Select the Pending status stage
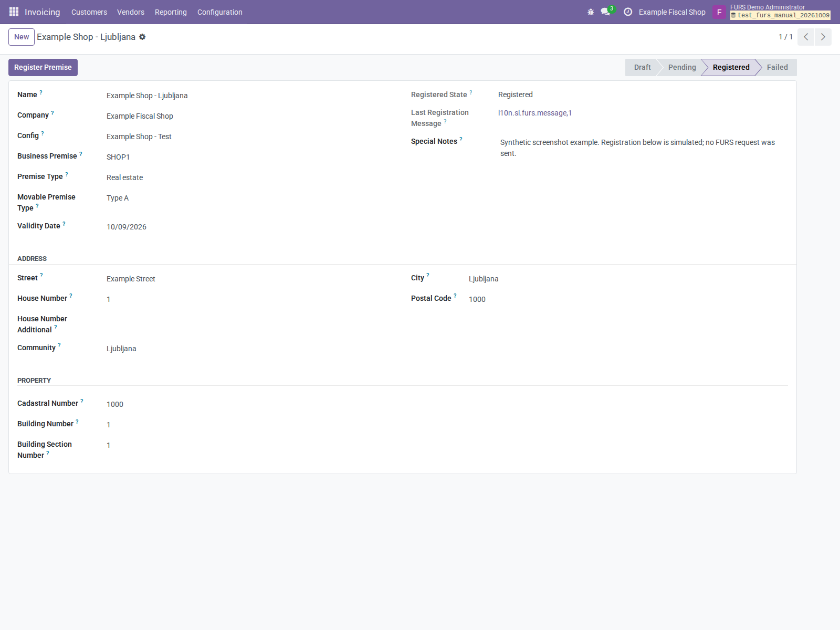 (x=681, y=67)
